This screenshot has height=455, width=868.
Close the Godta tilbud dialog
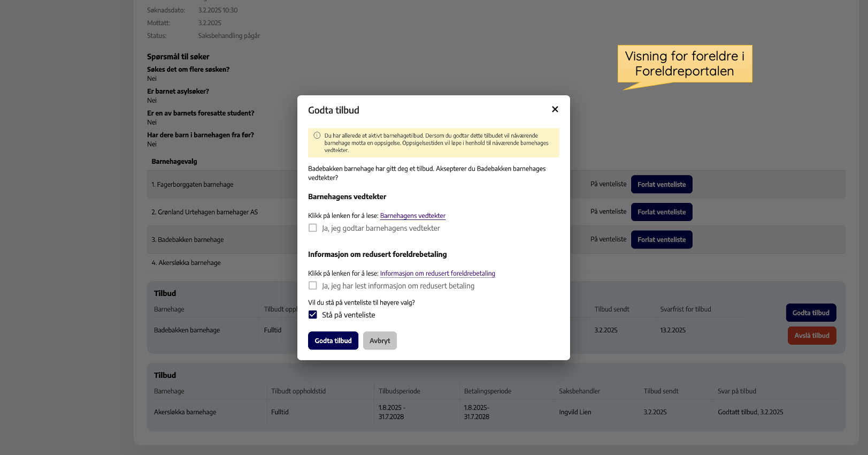pos(555,109)
